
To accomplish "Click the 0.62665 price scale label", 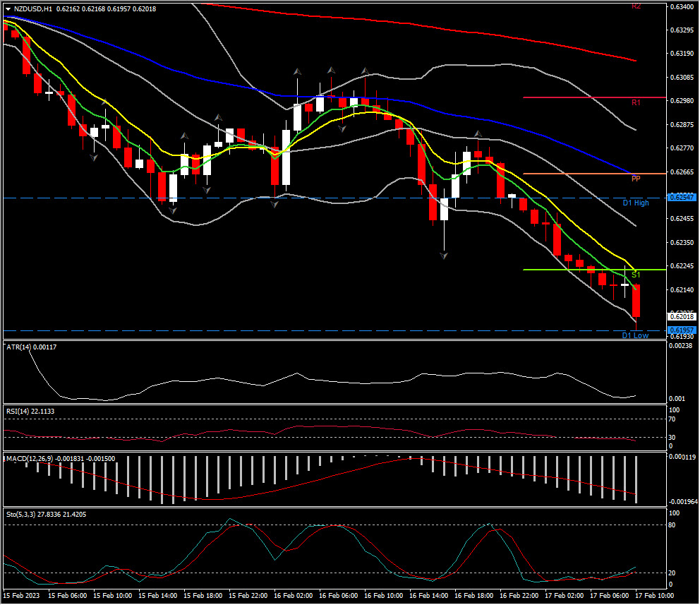I will coord(682,172).
